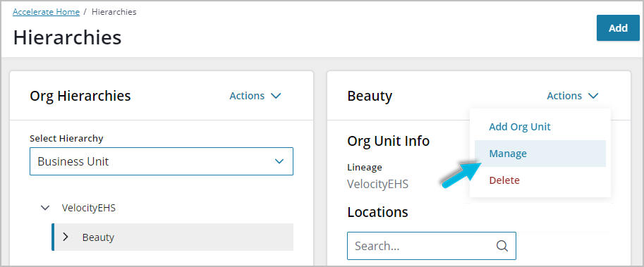This screenshot has width=644, height=267.
Task: Open the Select Hierarchy Business Unit combo box
Action: tap(162, 161)
